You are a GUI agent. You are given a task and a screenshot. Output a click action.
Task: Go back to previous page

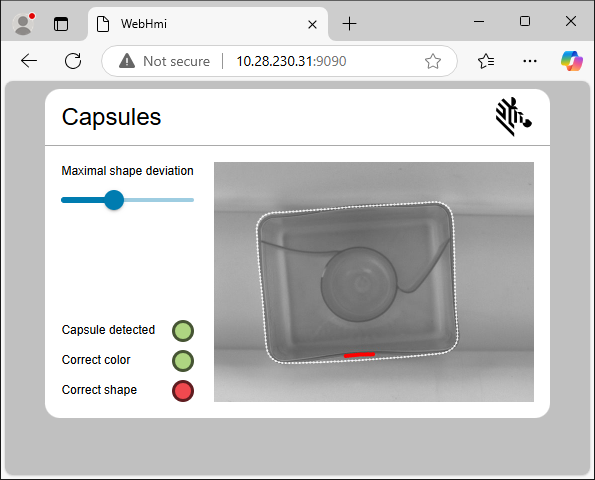tap(29, 61)
